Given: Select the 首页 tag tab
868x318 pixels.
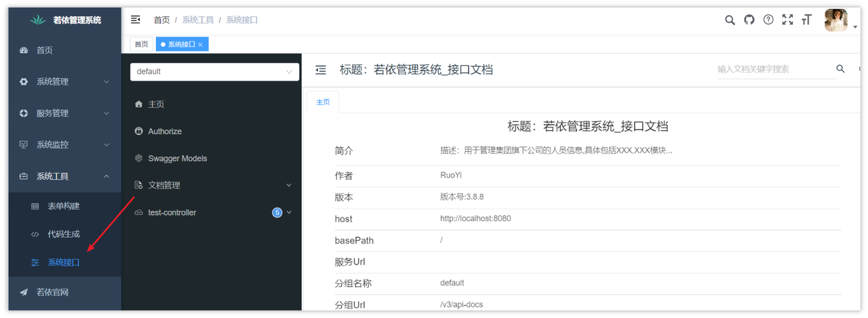Looking at the screenshot, I should (x=141, y=44).
